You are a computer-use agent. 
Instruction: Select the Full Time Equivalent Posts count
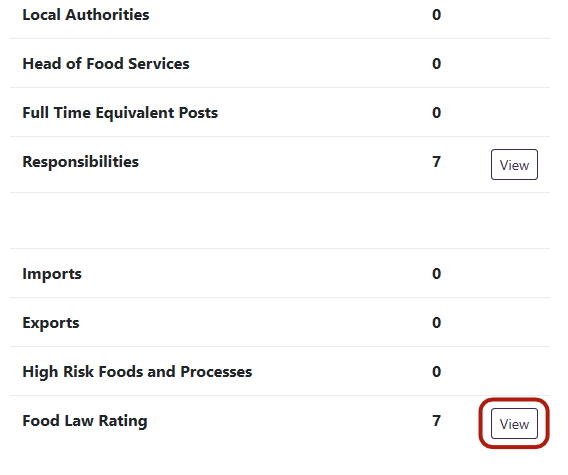click(x=437, y=113)
